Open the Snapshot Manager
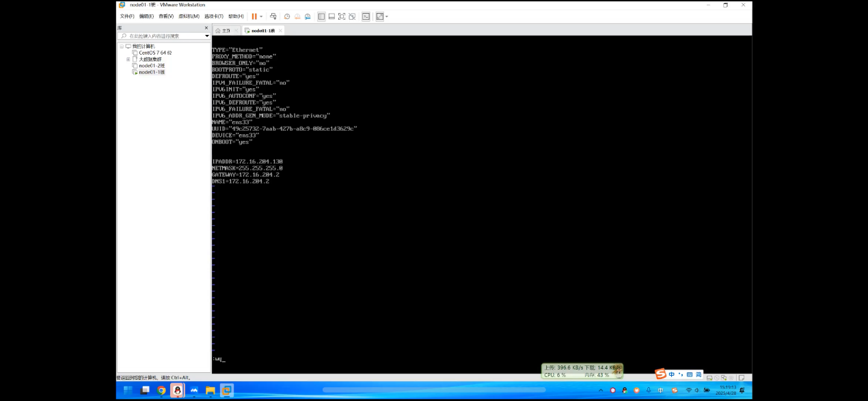Viewport: 868px width, 401px height. pos(308,16)
